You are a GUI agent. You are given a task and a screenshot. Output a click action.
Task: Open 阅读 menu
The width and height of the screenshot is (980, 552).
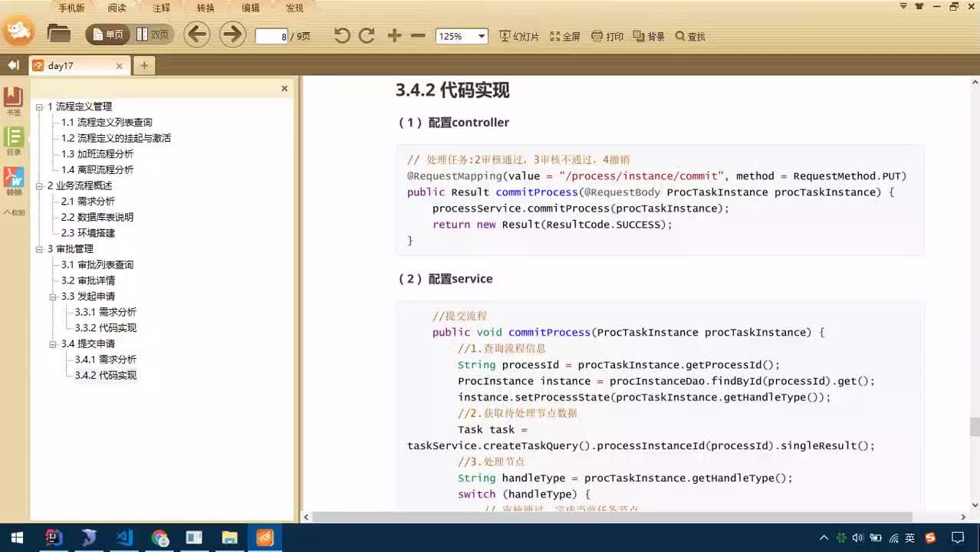117,8
